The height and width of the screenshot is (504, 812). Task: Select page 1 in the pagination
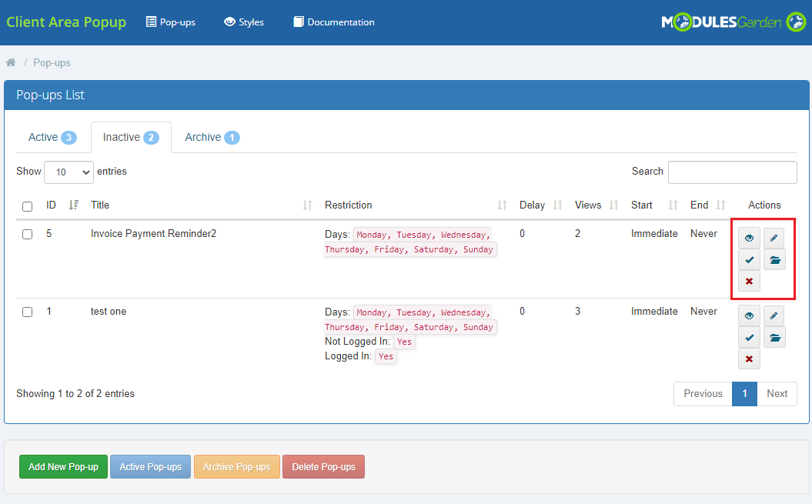point(745,394)
